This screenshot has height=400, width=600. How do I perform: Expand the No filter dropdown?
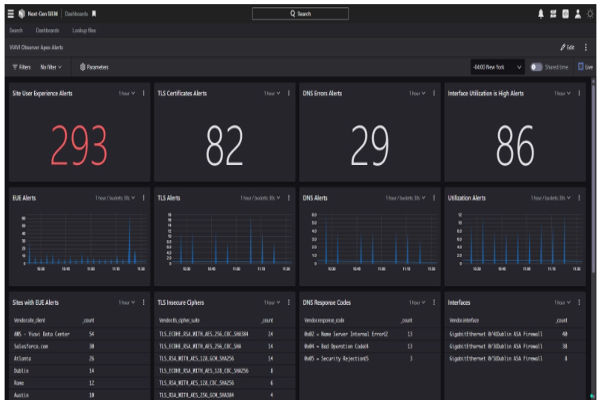click(x=50, y=67)
